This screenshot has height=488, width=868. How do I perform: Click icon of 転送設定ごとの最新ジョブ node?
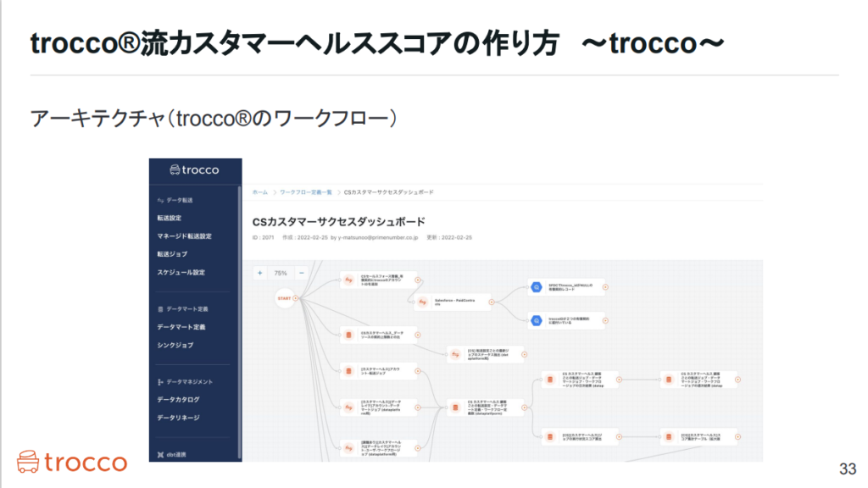455,354
